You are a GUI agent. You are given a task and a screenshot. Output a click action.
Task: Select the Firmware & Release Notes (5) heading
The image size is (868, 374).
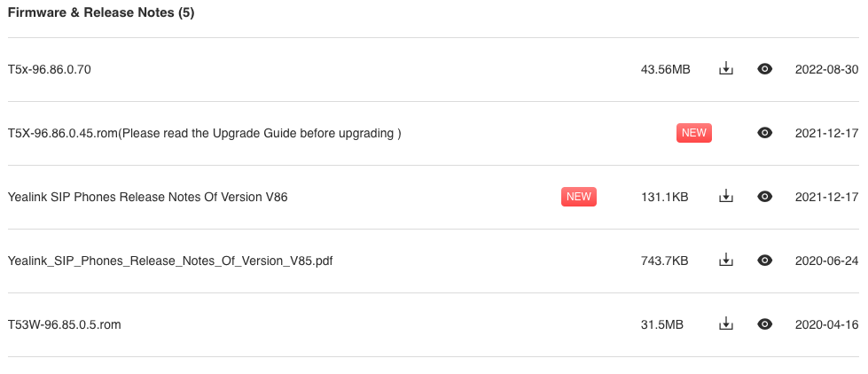click(x=101, y=12)
